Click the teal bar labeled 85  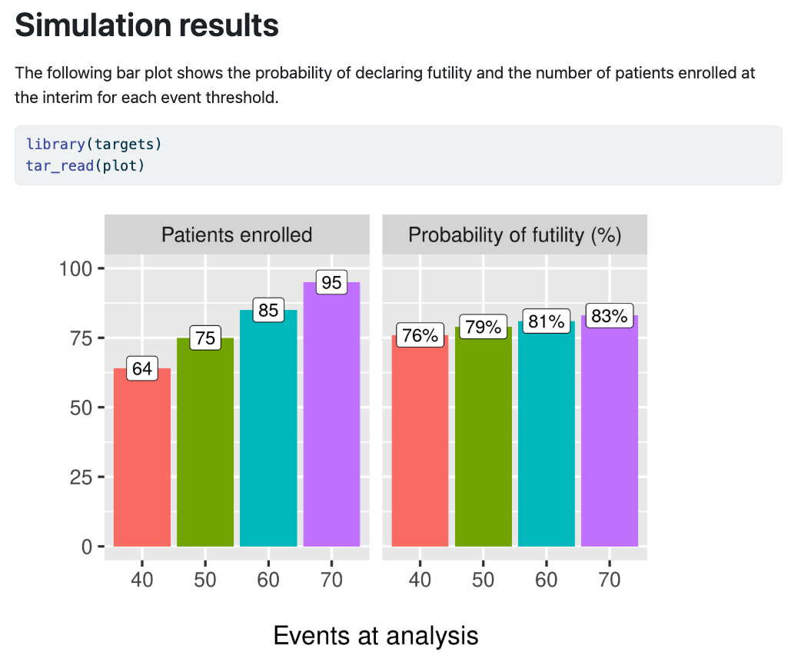[x=268, y=427]
